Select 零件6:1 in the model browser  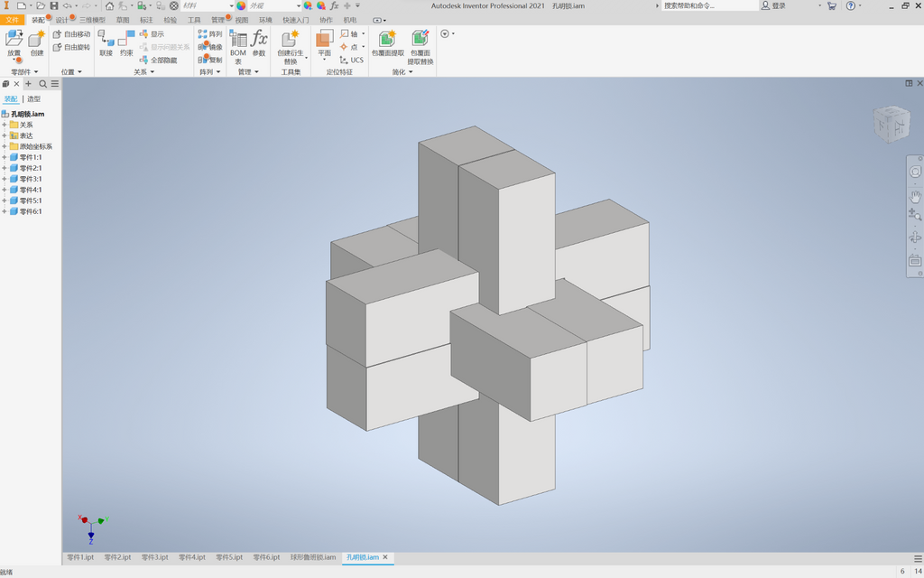click(x=31, y=211)
